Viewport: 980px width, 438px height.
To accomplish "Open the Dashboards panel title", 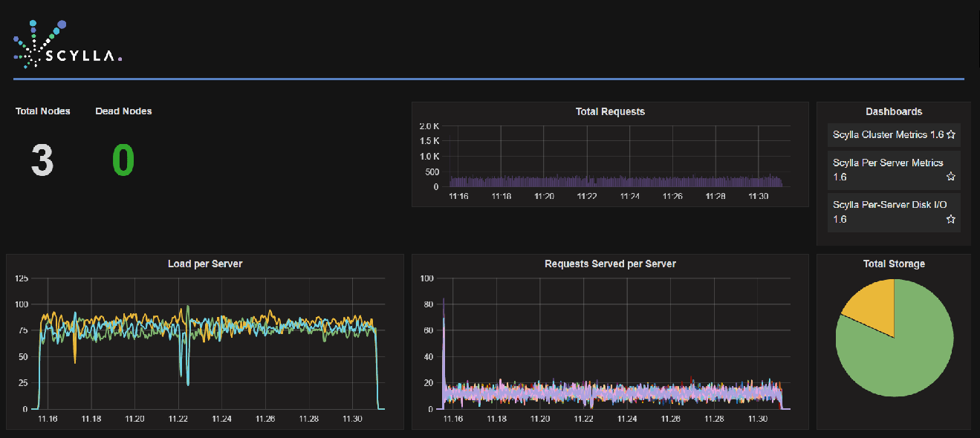I will click(894, 111).
